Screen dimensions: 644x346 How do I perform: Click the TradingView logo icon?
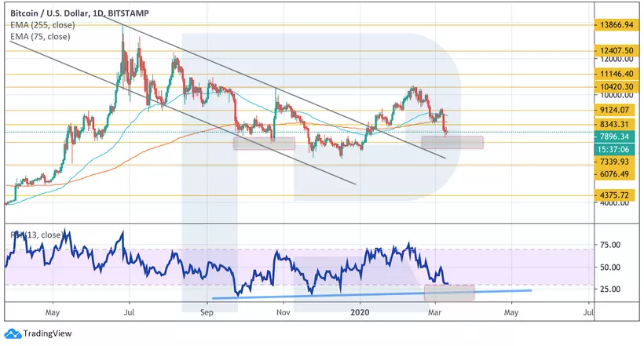click(x=11, y=331)
